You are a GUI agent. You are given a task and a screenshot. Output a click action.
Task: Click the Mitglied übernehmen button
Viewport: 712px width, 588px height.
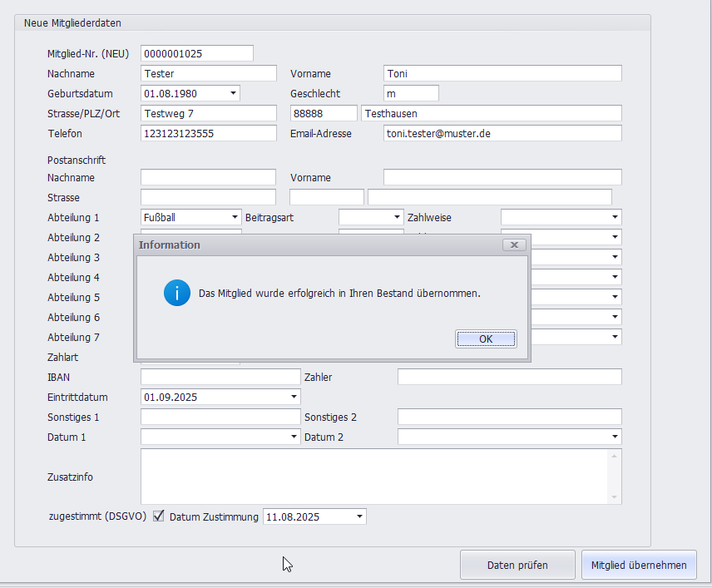639,565
